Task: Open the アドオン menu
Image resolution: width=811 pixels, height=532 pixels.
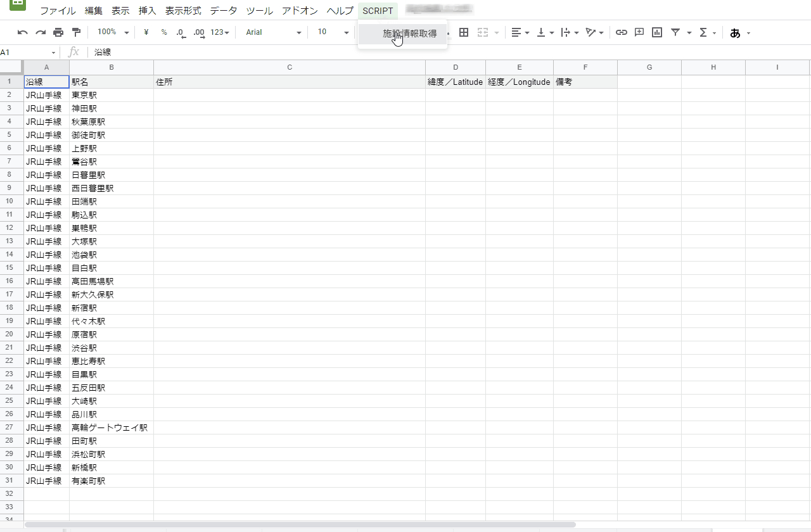Action: click(x=300, y=11)
